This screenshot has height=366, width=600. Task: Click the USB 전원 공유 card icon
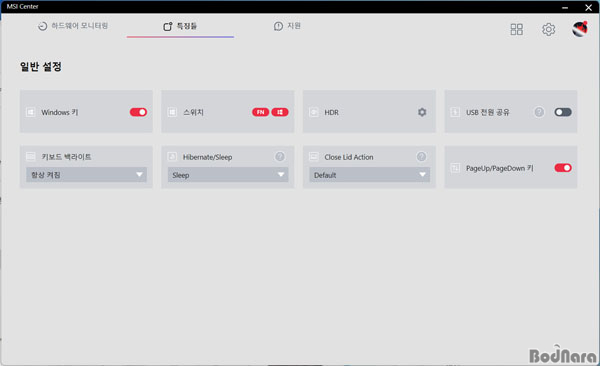tap(455, 112)
